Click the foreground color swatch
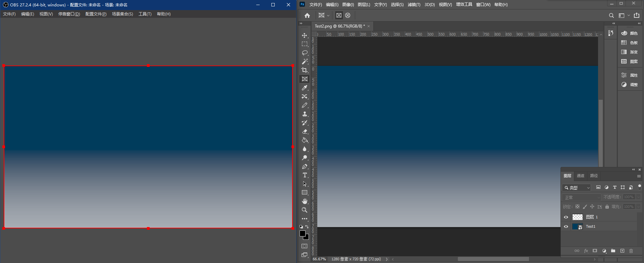 [x=302, y=233]
